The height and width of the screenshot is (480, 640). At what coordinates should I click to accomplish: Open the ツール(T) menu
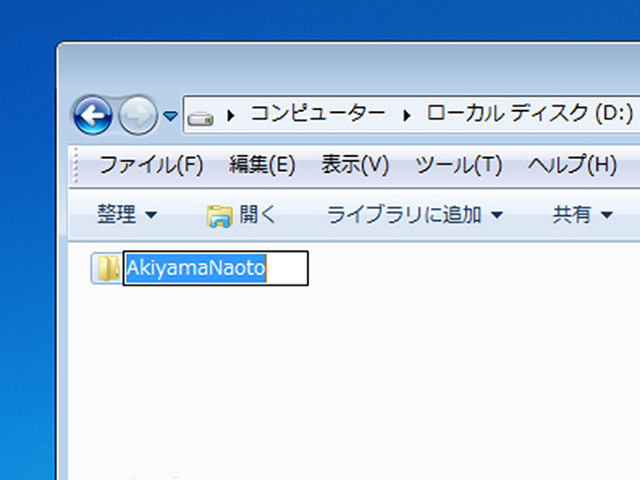(458, 165)
